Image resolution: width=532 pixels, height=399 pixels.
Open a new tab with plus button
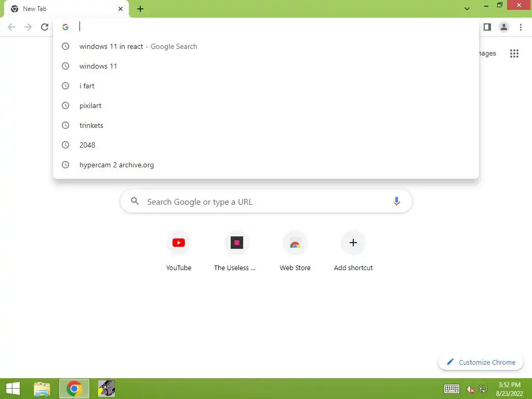(x=140, y=9)
